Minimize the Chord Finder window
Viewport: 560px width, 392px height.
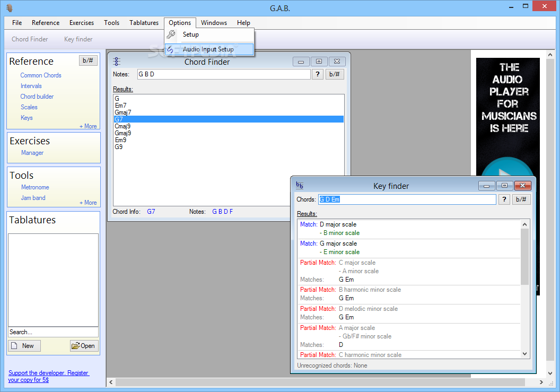(x=301, y=62)
